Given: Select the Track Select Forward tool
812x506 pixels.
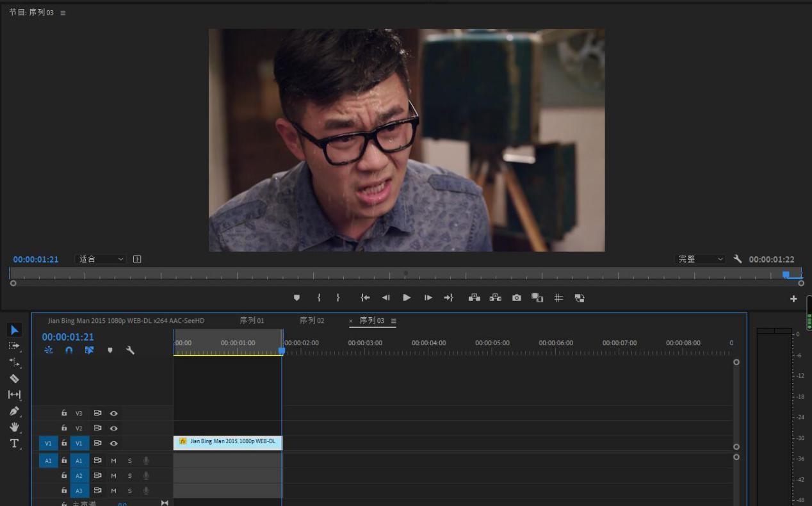Looking at the screenshot, I should [x=14, y=346].
